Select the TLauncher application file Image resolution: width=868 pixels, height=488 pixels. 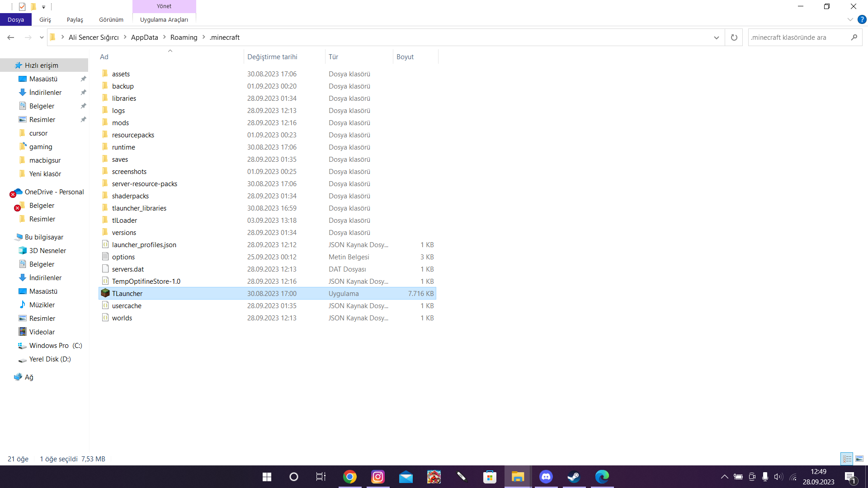pos(127,293)
